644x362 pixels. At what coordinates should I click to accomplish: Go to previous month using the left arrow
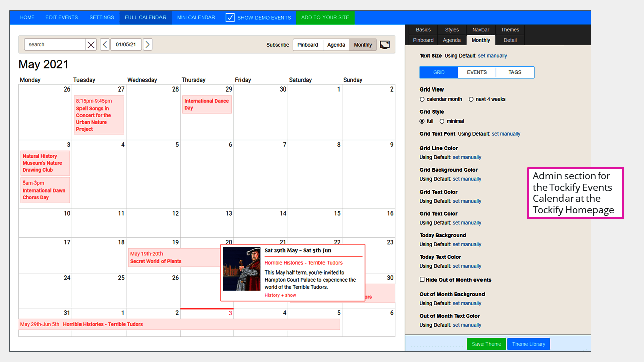104,44
